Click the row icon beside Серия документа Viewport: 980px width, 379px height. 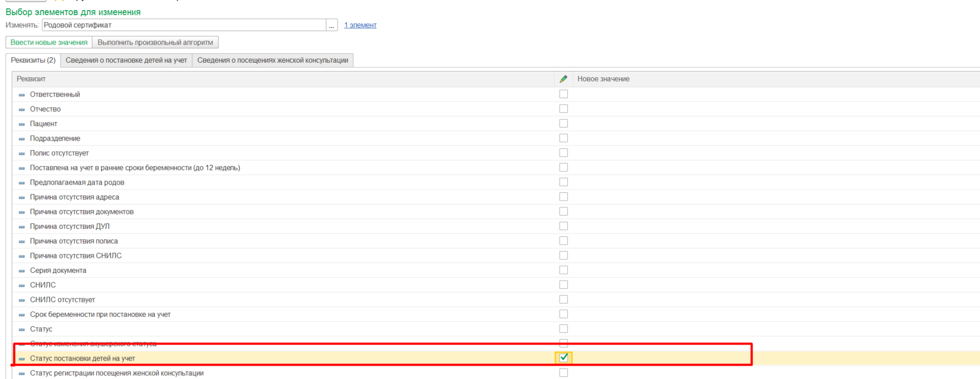coord(22,271)
